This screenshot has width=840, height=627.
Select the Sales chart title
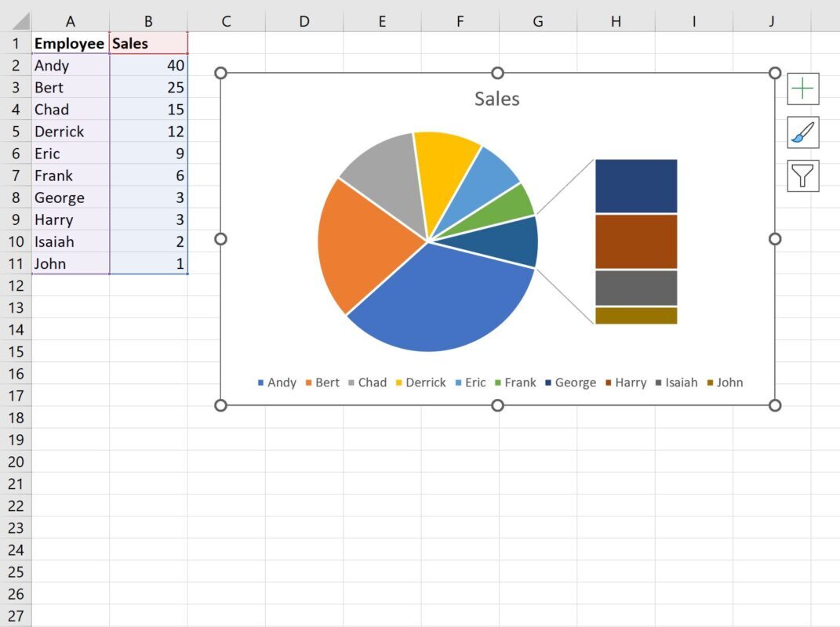496,99
